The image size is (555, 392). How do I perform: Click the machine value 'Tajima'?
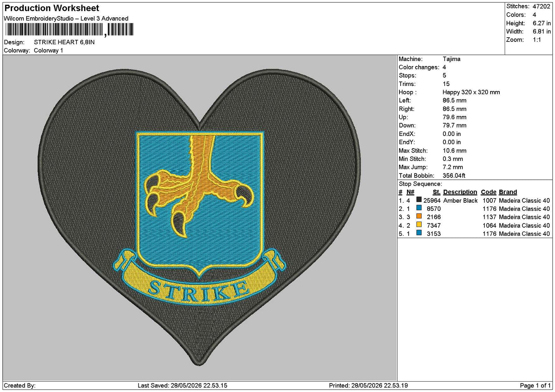coord(451,59)
